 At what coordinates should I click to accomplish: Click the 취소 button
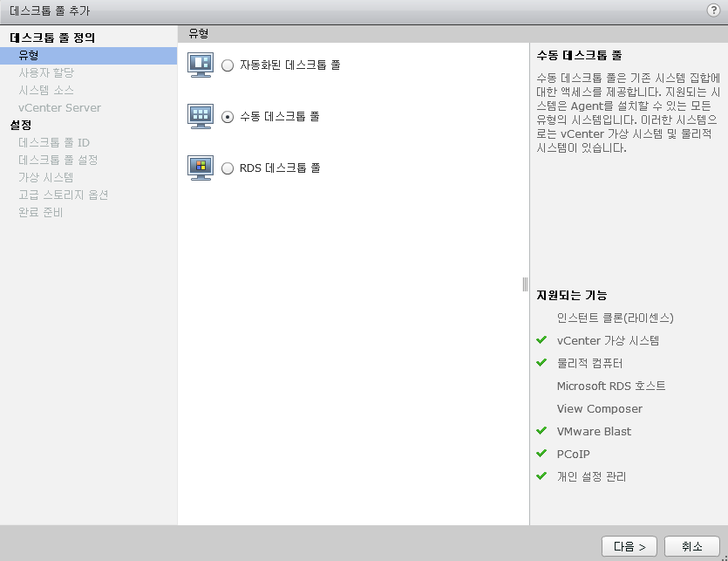click(x=691, y=546)
